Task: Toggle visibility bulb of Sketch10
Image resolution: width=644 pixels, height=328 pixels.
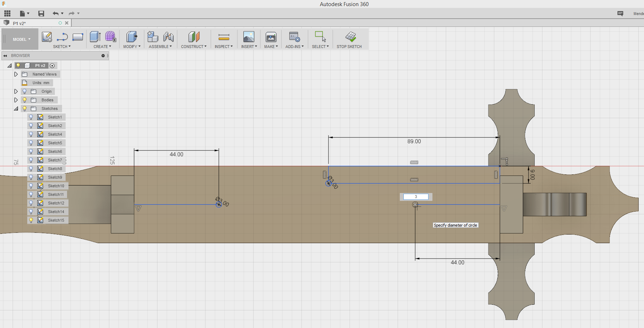Action: point(31,186)
